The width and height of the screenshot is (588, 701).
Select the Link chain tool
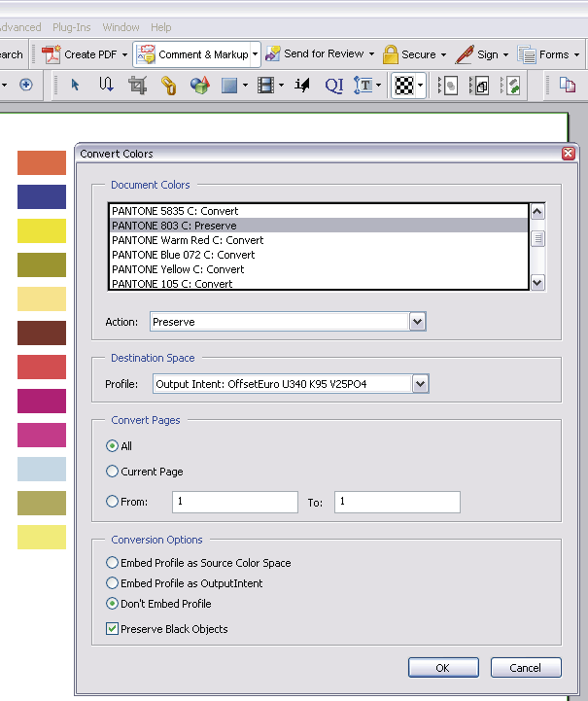click(x=168, y=86)
